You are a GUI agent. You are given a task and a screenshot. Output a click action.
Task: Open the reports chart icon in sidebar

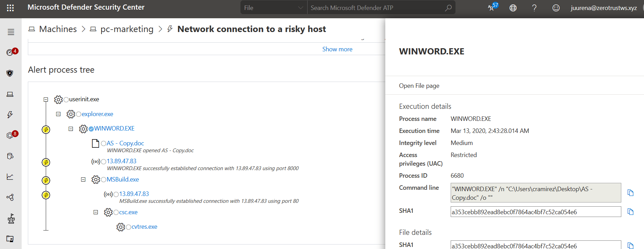[x=10, y=177]
